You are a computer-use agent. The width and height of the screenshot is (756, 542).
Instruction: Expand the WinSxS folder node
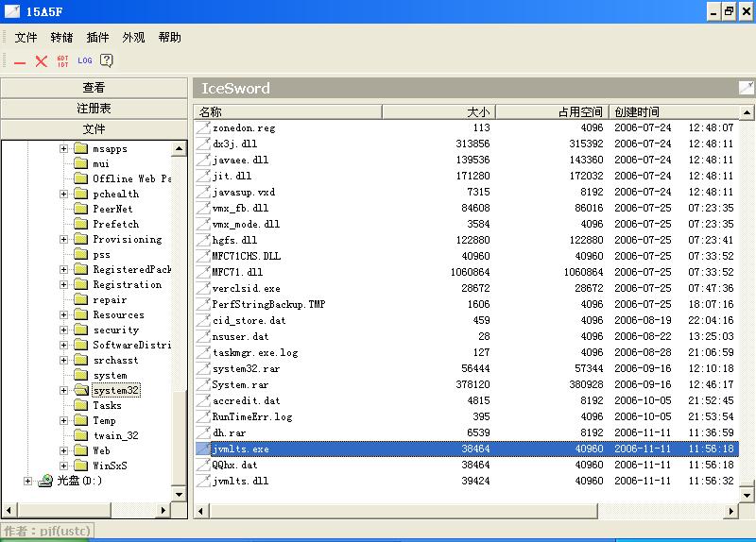click(x=64, y=466)
